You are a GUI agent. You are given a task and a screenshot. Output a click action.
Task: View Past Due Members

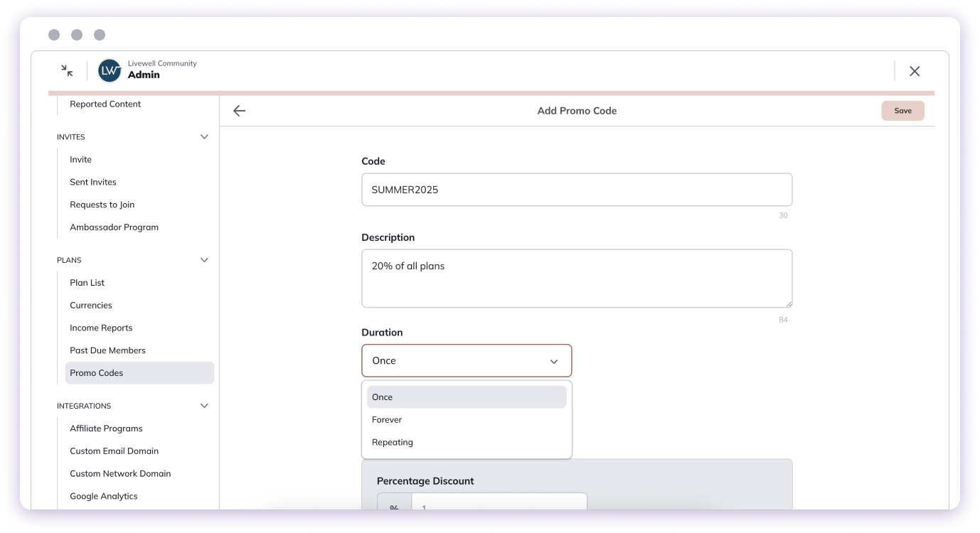tap(107, 350)
